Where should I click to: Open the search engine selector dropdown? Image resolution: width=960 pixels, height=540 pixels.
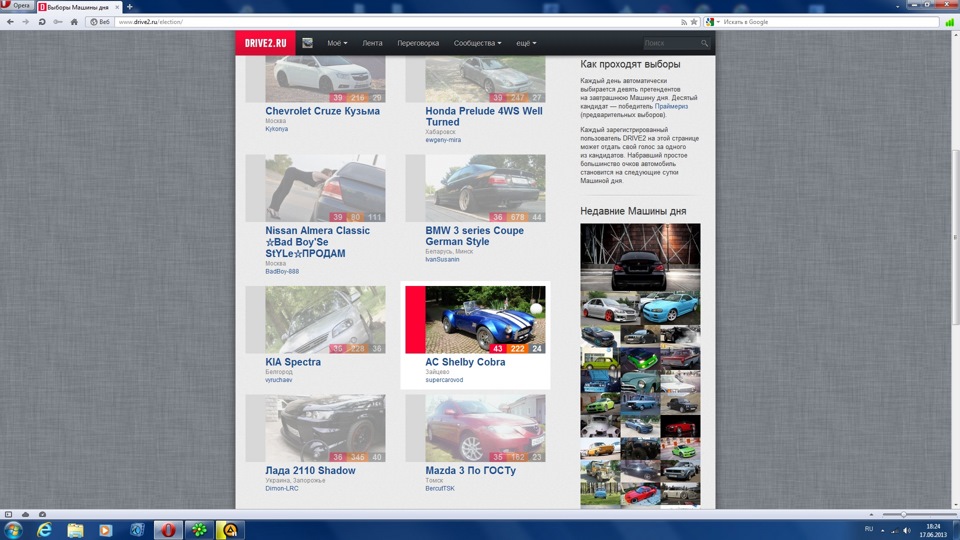[713, 21]
